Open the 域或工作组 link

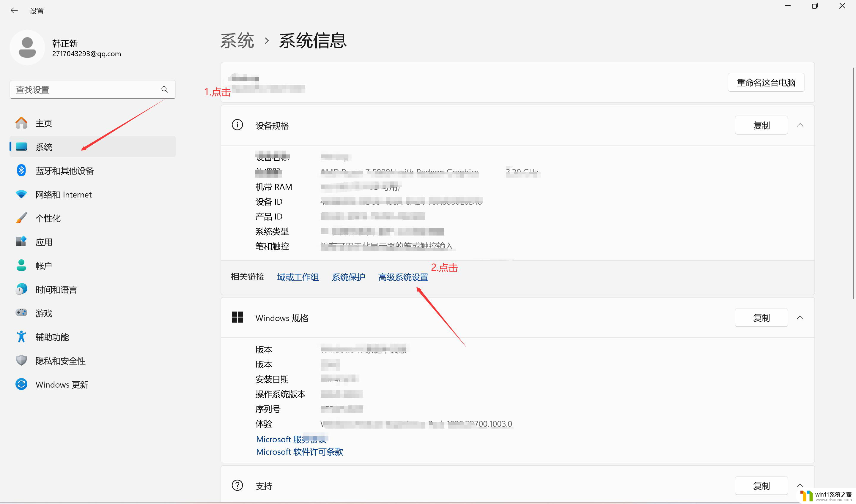coord(298,277)
